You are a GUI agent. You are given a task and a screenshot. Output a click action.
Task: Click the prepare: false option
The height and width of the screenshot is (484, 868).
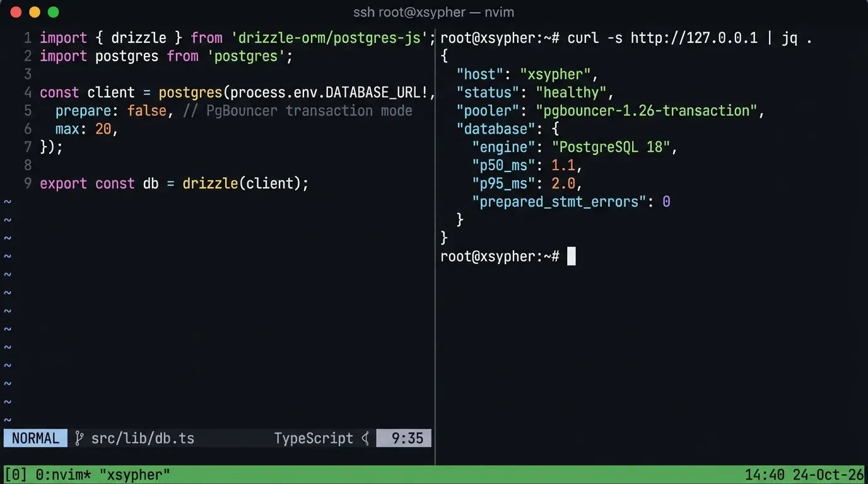110,111
